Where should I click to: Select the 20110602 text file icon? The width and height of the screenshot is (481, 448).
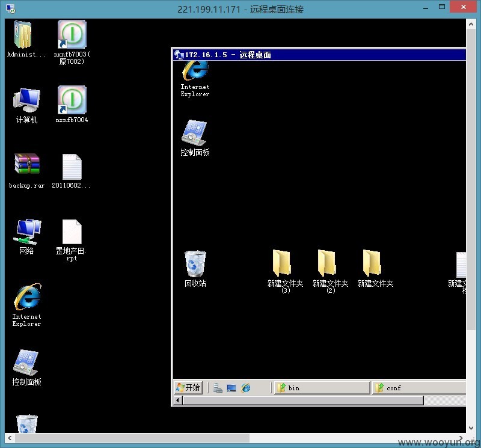click(x=72, y=167)
